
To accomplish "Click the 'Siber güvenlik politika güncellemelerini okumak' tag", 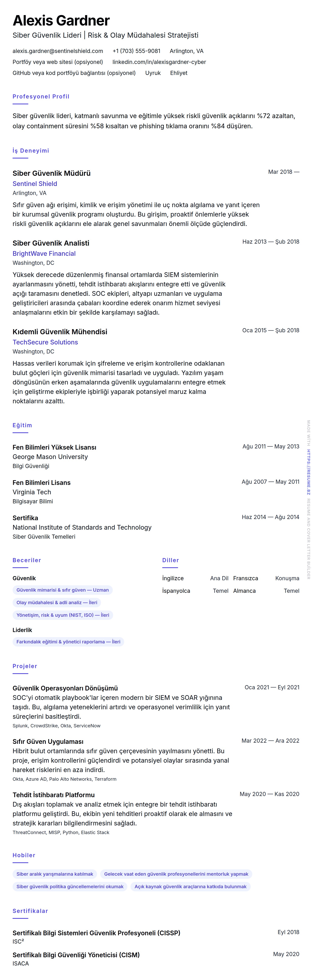I will 70,887.
